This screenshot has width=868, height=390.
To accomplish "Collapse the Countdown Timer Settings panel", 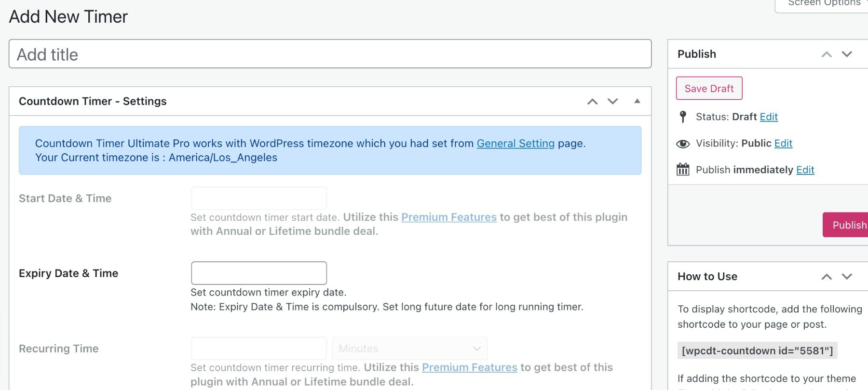I will 637,101.
